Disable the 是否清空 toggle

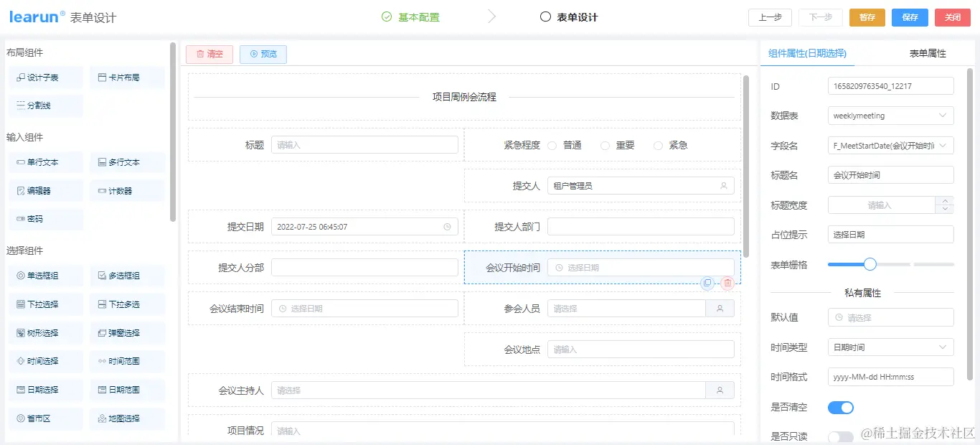(840, 406)
